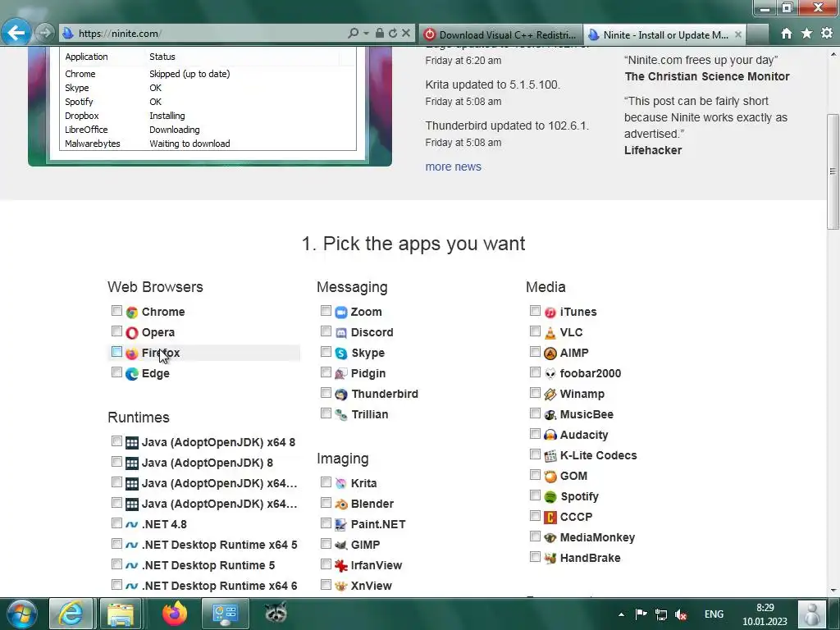Check the MusicBee checkbox

pos(535,413)
